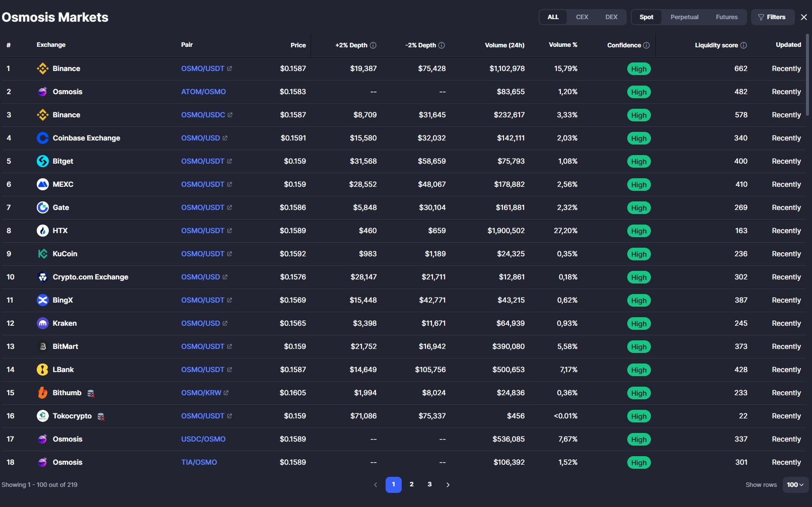812x507 pixels.
Task: Switch to CEX exchanges filter
Action: click(582, 17)
